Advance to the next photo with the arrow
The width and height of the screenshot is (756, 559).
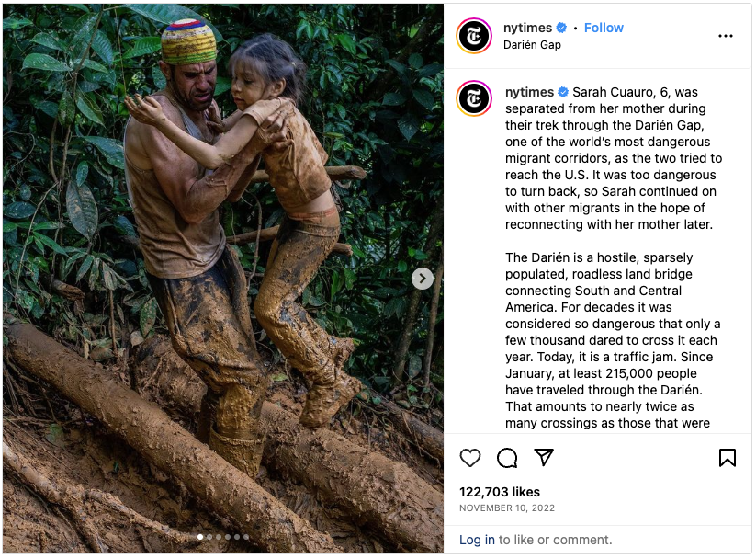(422, 279)
